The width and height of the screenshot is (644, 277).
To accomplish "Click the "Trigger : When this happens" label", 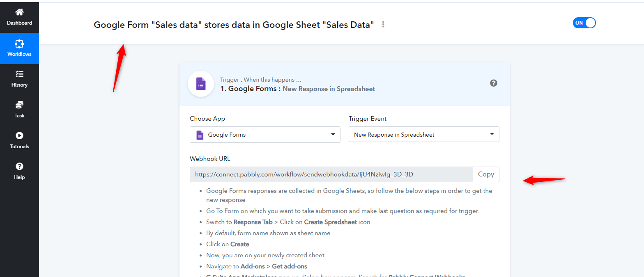I will (x=261, y=80).
